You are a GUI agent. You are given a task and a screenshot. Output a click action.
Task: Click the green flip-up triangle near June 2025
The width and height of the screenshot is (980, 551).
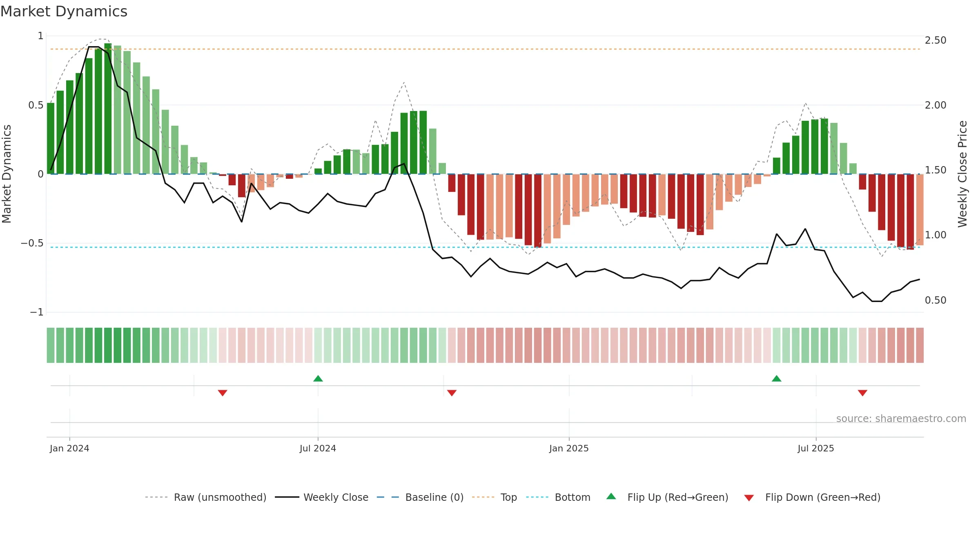click(777, 378)
